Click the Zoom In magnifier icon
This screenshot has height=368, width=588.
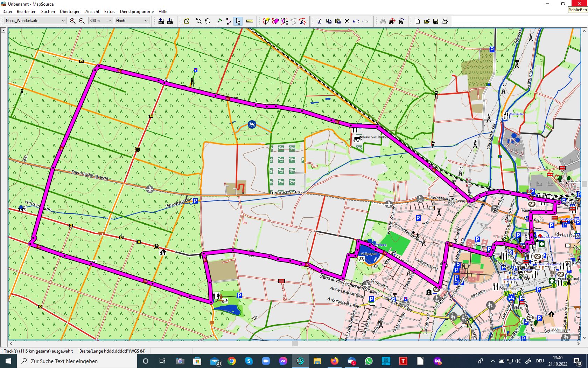[x=73, y=21]
